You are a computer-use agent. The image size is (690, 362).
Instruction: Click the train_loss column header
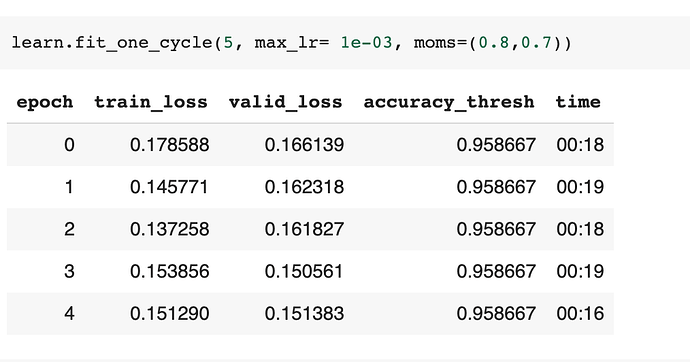pyautogui.click(x=151, y=102)
